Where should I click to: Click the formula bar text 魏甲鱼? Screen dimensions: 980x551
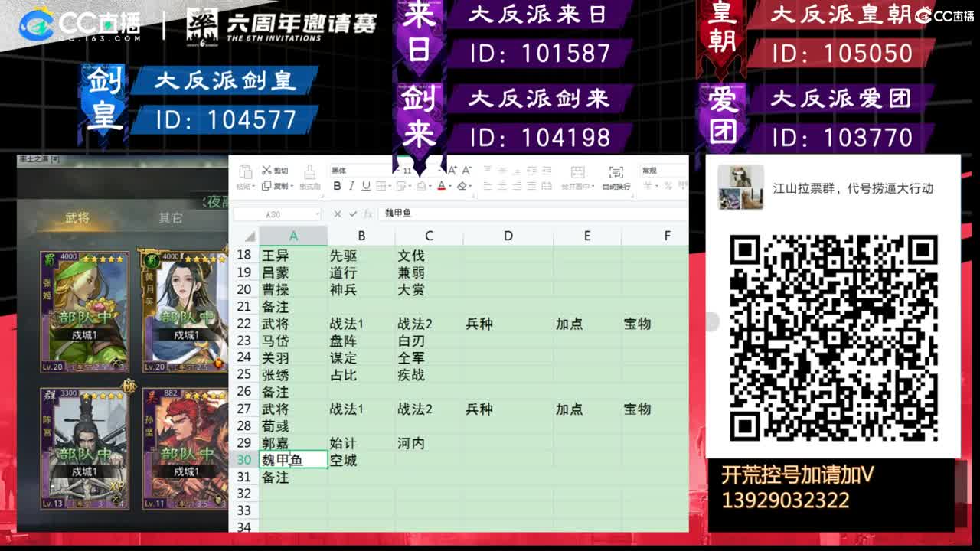coord(398,214)
